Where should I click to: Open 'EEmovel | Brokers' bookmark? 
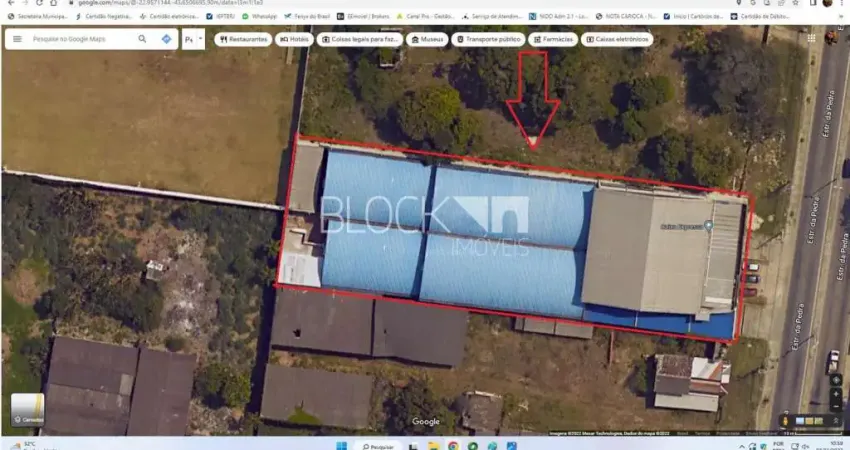[363, 17]
